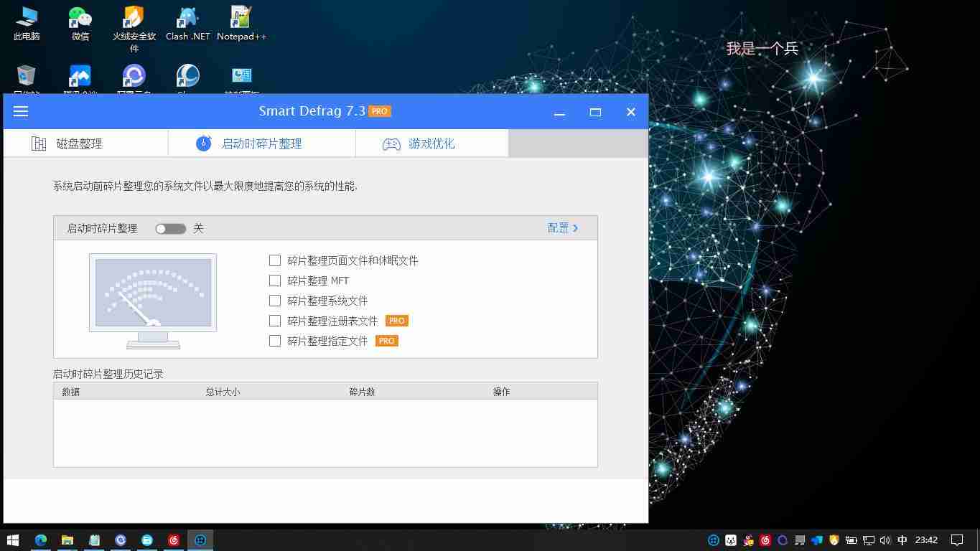
Task: Open the Windows Start menu
Action: pyautogui.click(x=13, y=540)
